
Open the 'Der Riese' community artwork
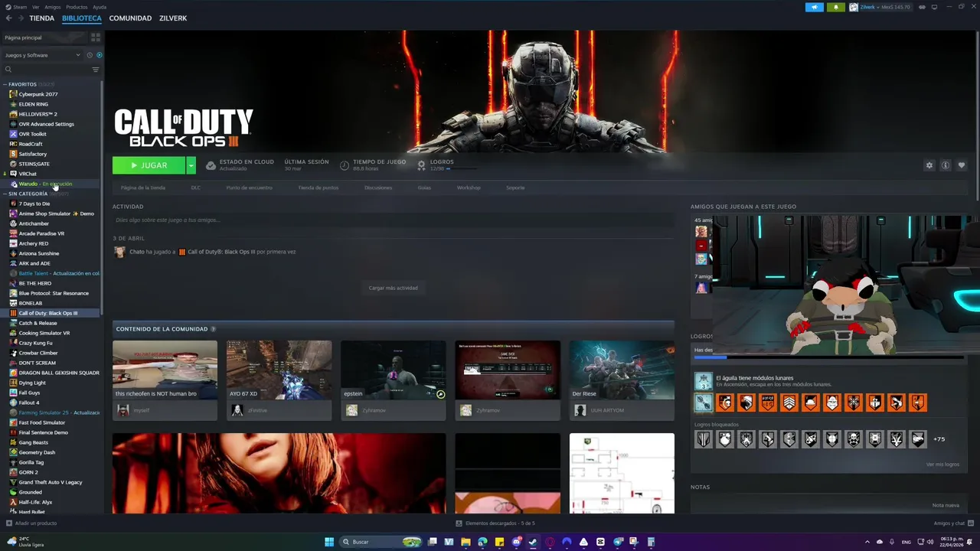pyautogui.click(x=622, y=370)
